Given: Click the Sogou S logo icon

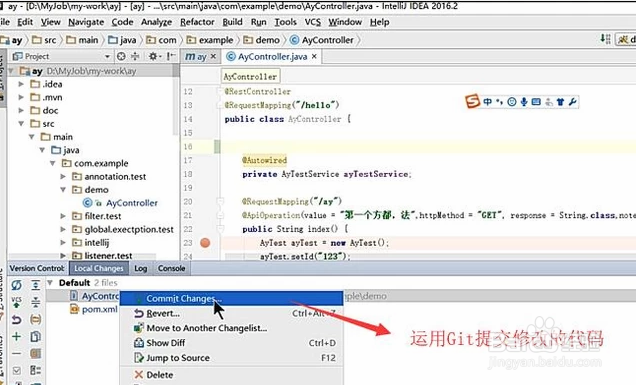Looking at the screenshot, I should tap(473, 101).
